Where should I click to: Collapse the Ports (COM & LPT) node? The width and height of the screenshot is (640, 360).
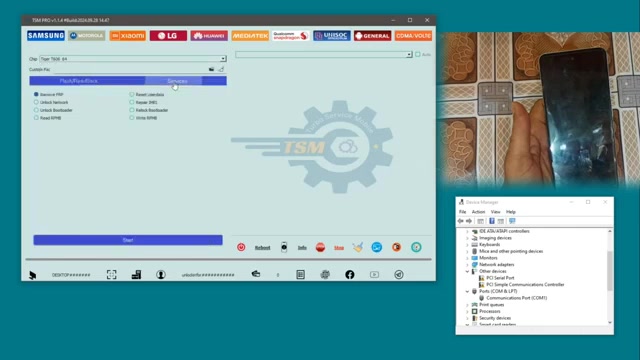(x=467, y=291)
